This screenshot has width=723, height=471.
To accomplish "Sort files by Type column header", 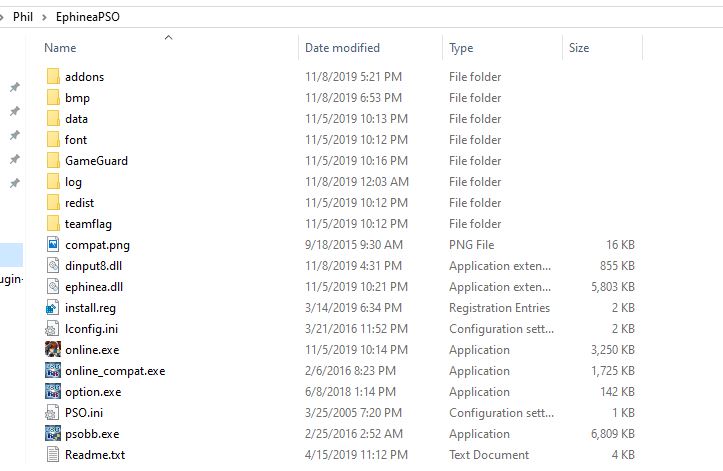I will 461,48.
